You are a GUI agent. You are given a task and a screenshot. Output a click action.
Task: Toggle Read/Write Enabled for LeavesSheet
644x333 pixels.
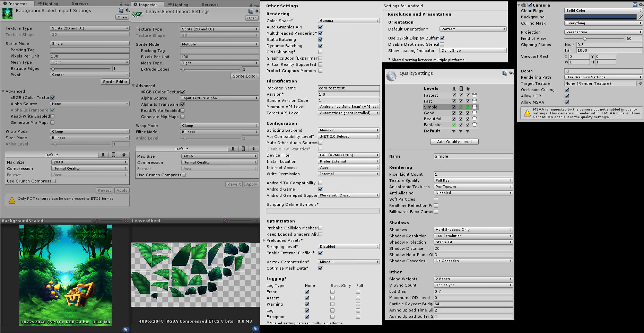[x=182, y=111]
